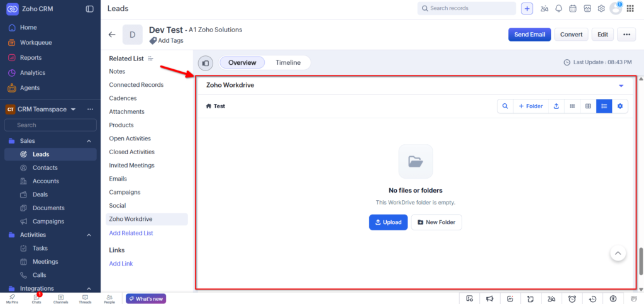Screen dimensions: 644x304
Task: Switch WorkDrive to small grid view
Action: [x=572, y=106]
